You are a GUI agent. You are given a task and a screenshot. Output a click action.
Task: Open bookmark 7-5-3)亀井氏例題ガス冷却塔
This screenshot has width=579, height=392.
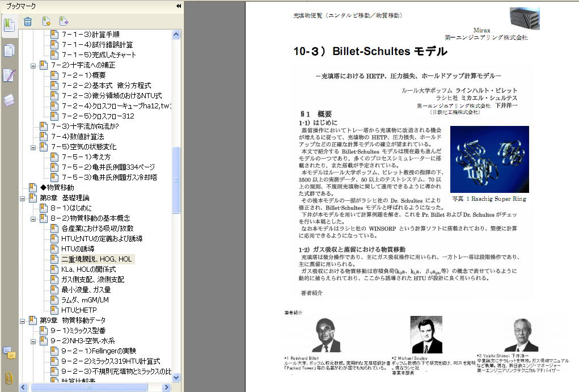[x=109, y=178]
